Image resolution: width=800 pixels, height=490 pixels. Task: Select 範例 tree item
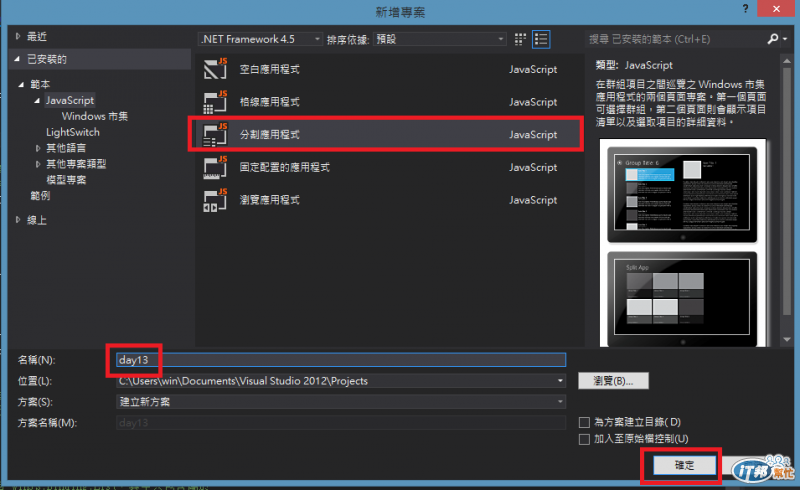pyautogui.click(x=40, y=195)
